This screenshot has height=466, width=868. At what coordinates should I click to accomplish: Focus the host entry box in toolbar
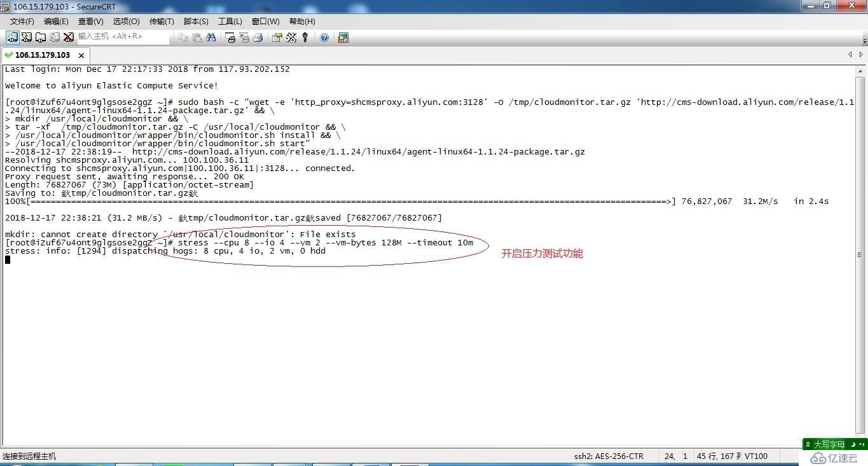(123, 37)
